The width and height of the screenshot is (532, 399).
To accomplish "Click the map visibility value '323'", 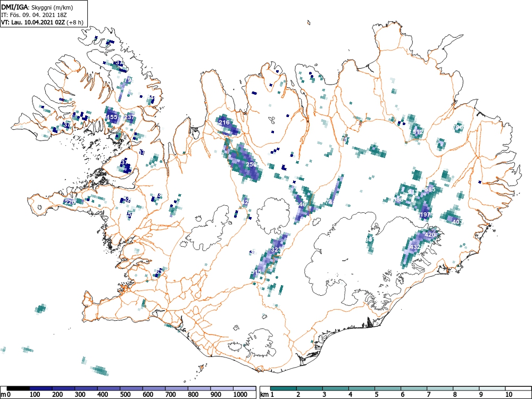I will coord(277,250).
